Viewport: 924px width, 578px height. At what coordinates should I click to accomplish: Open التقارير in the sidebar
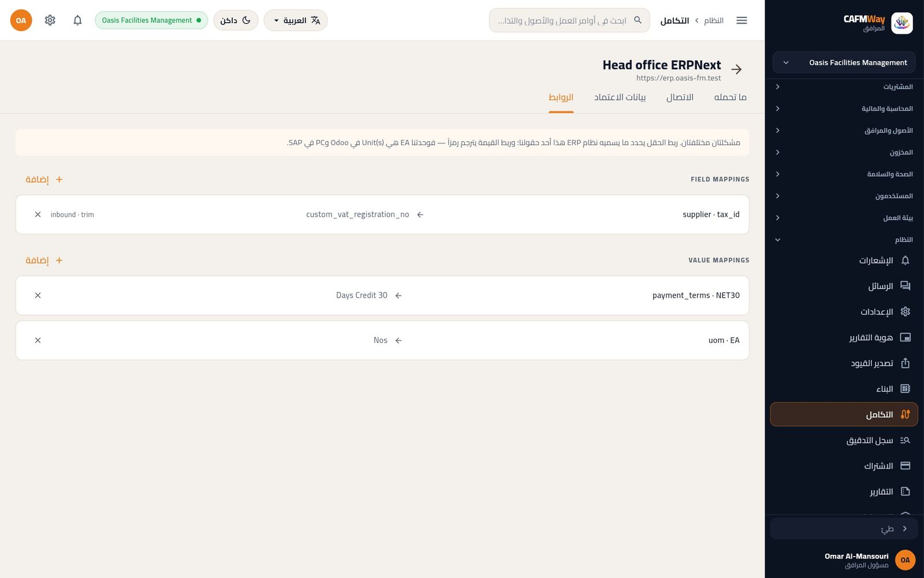[844, 492]
